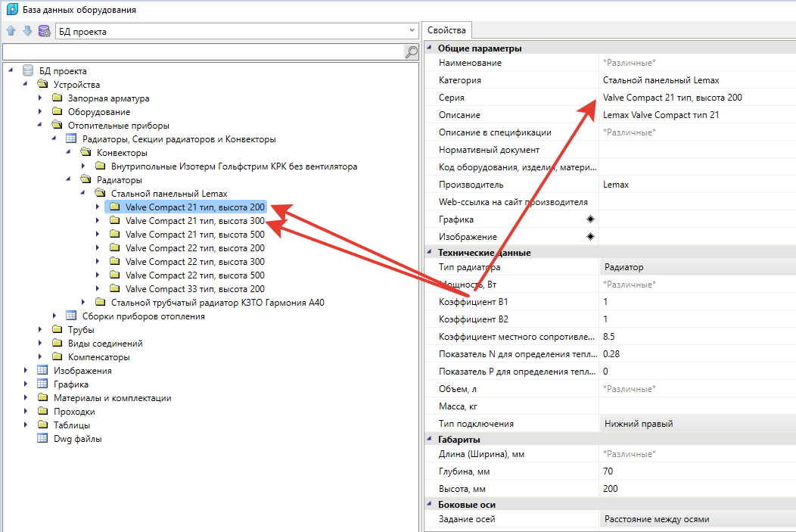796x532 pixels.
Task: Click folder icon of Материалы и комплектации
Action: pyautogui.click(x=42, y=397)
